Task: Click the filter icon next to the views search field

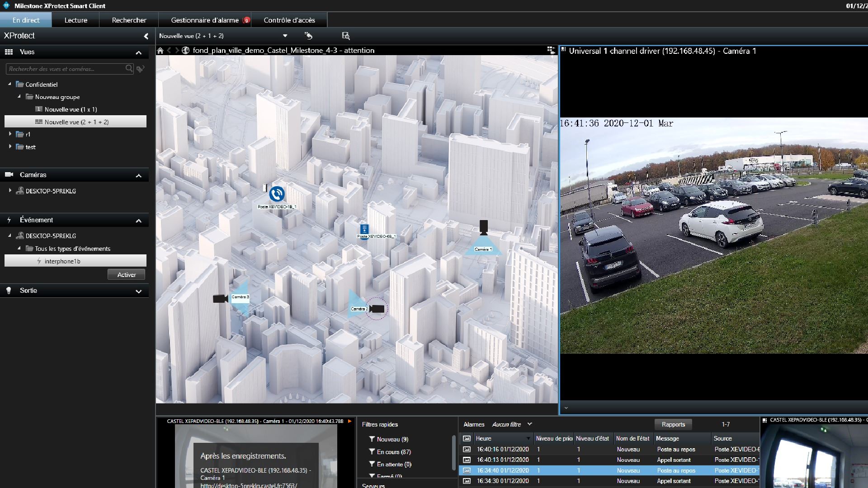Action: tap(141, 69)
